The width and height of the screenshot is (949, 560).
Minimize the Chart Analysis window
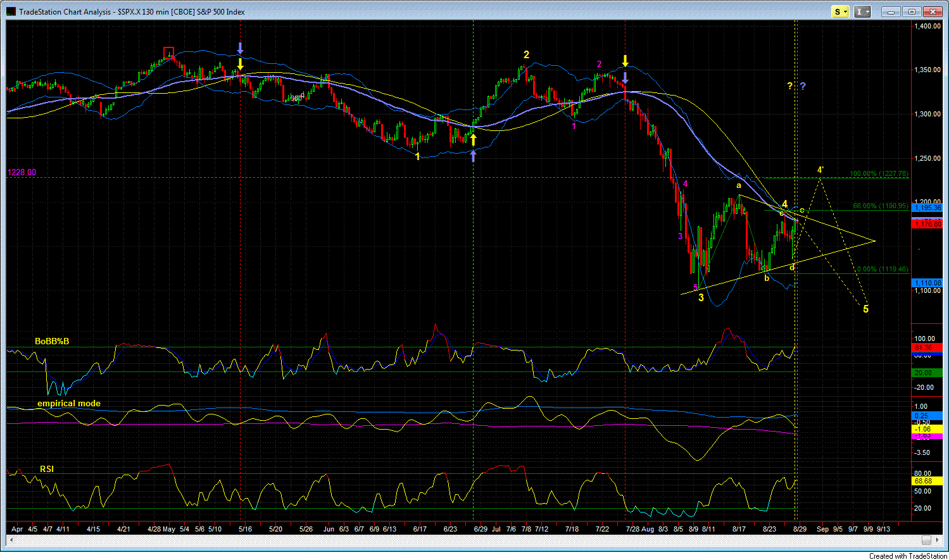(x=892, y=11)
